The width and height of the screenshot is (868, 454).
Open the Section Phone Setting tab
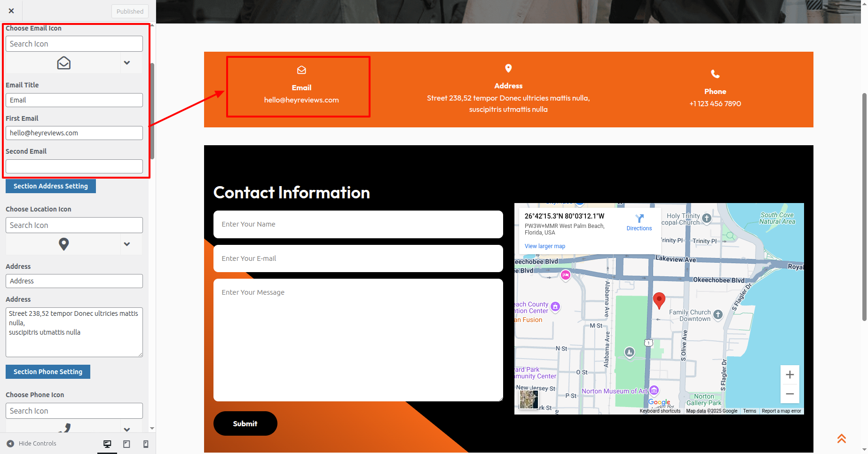[x=47, y=372]
